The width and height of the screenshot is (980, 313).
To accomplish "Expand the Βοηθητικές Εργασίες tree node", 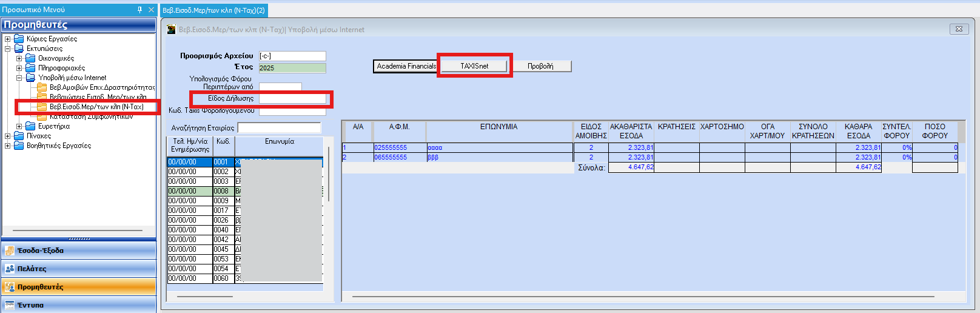I will (8, 146).
